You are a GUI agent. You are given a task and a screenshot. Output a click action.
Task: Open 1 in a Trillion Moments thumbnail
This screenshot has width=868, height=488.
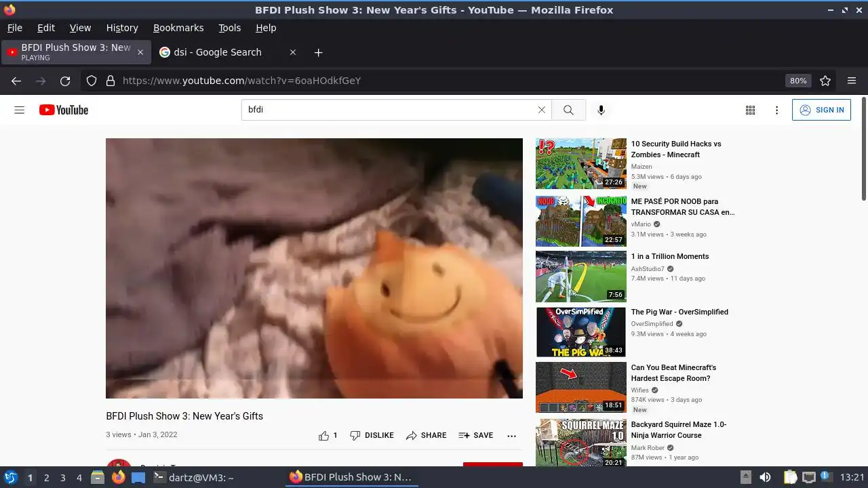581,277
